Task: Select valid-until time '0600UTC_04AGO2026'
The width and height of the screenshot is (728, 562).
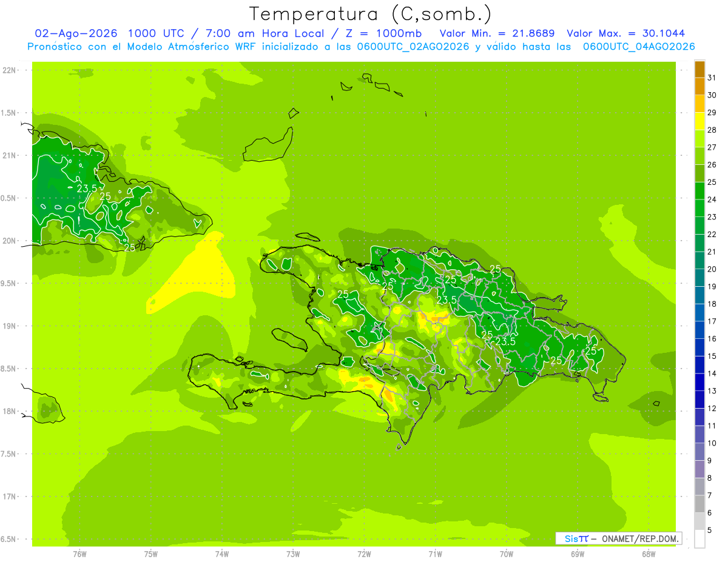Action: tap(639, 47)
